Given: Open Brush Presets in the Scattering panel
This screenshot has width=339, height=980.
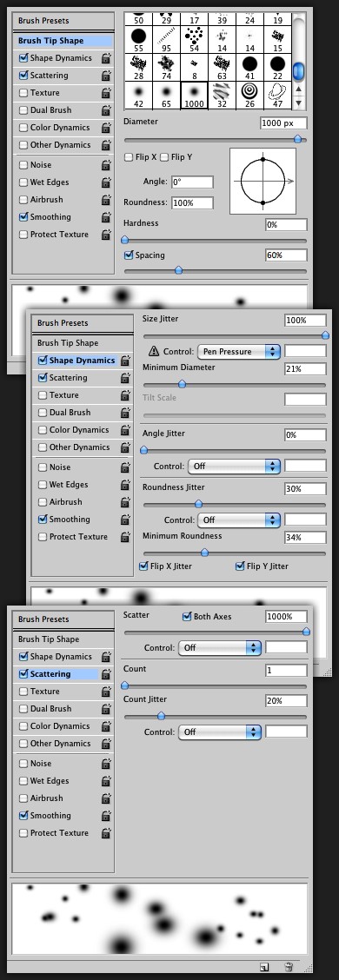Looking at the screenshot, I should tap(43, 619).
